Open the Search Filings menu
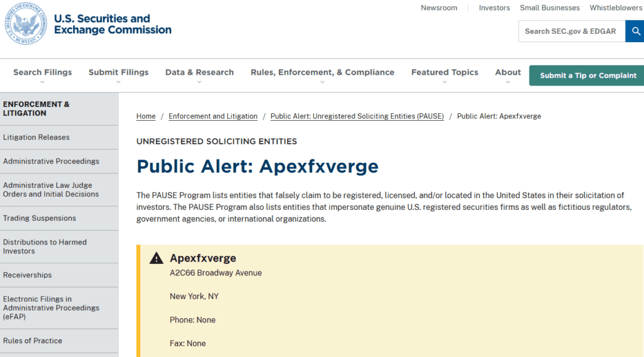This screenshot has width=644, height=357. pyautogui.click(x=42, y=72)
